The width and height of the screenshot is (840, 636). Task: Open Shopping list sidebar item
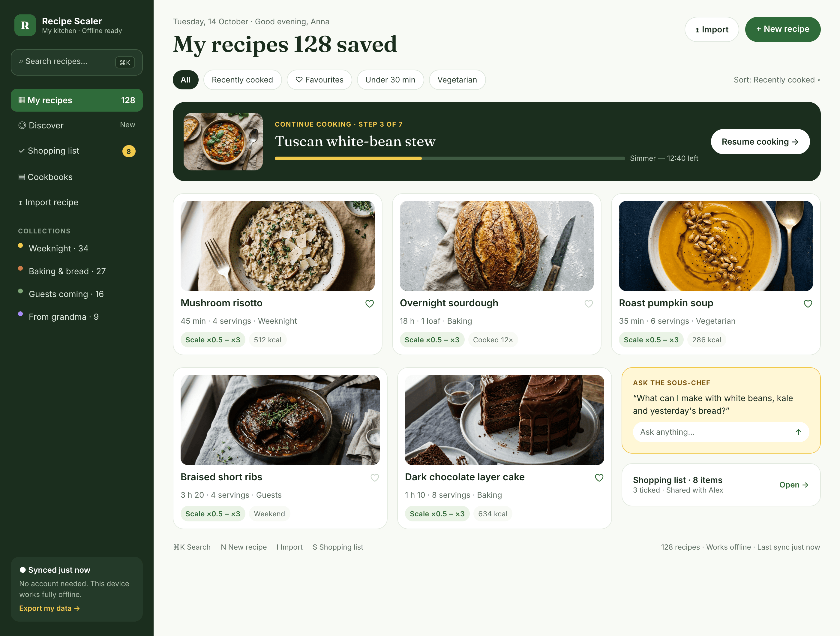tap(77, 151)
